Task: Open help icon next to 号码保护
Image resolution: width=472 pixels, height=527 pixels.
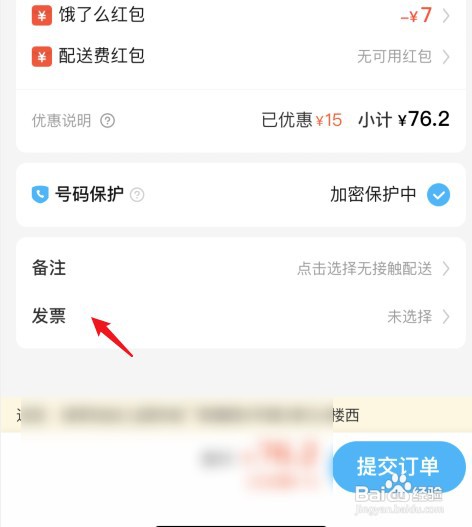Action: point(137,195)
